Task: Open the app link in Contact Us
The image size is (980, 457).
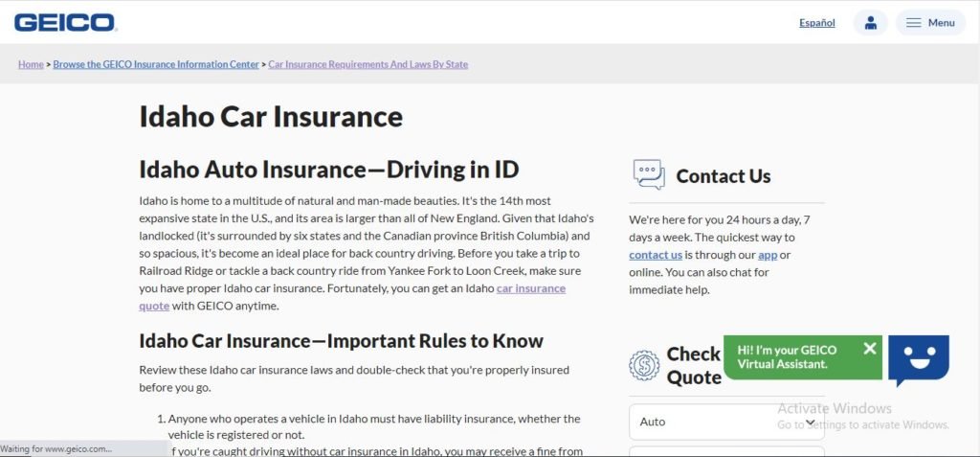Action: pos(768,255)
